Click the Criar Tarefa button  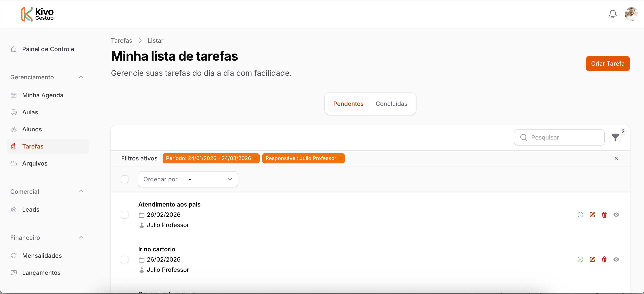pyautogui.click(x=608, y=64)
